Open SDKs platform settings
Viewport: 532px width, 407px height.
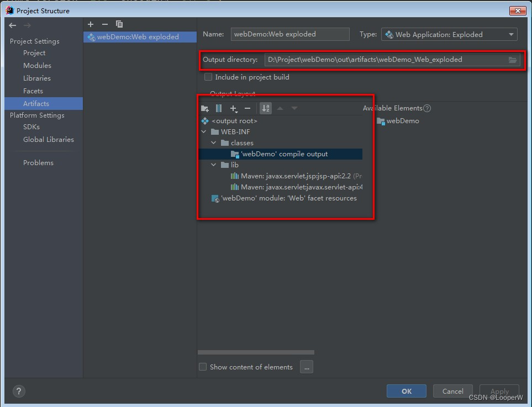[31, 127]
